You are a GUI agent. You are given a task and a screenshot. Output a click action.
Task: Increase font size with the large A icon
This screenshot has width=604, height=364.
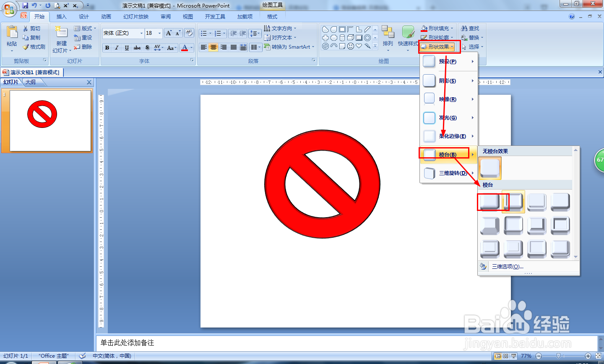(x=169, y=33)
